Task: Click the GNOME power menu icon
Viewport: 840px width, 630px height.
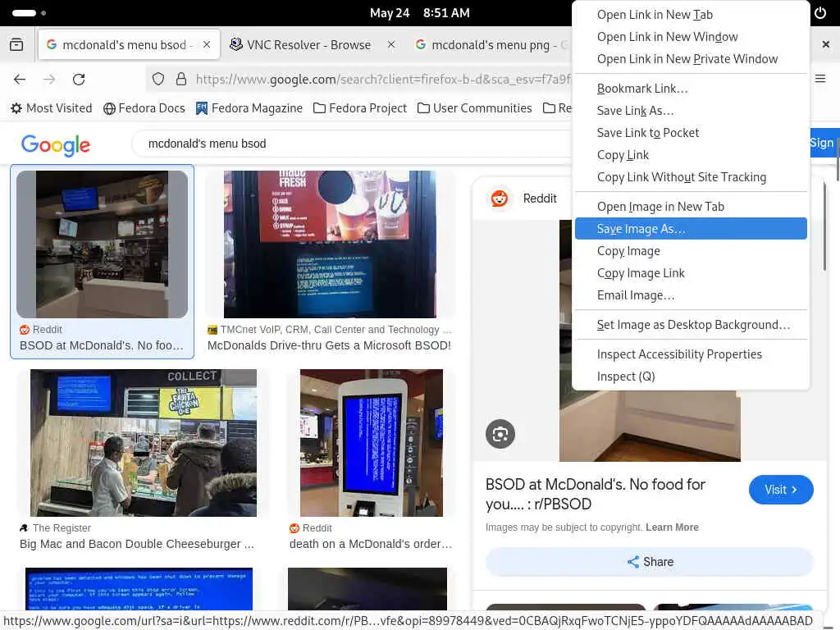Action: pos(820,13)
